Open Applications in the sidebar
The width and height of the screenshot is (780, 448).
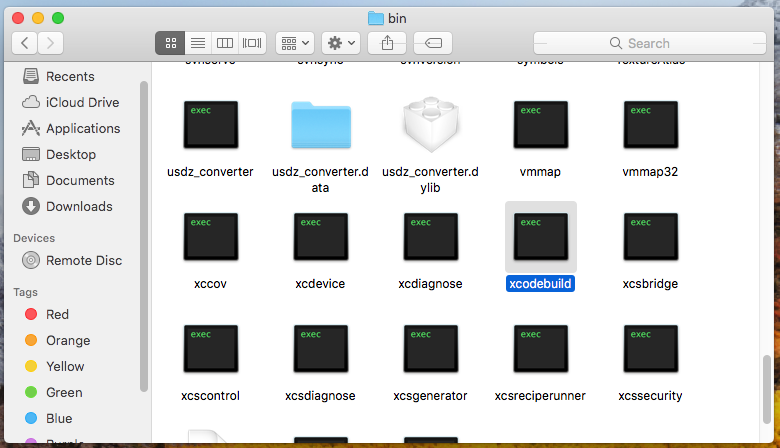(70, 128)
